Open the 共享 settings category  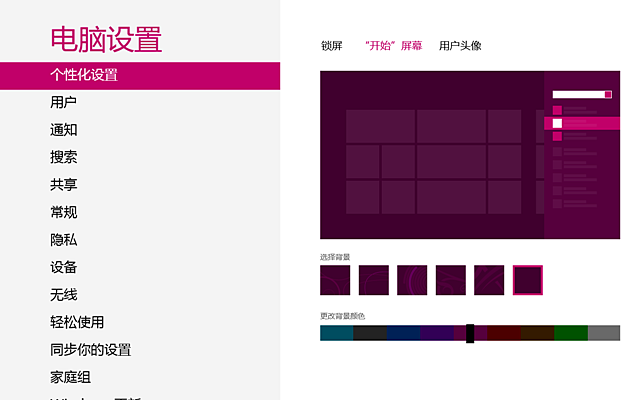click(x=63, y=184)
